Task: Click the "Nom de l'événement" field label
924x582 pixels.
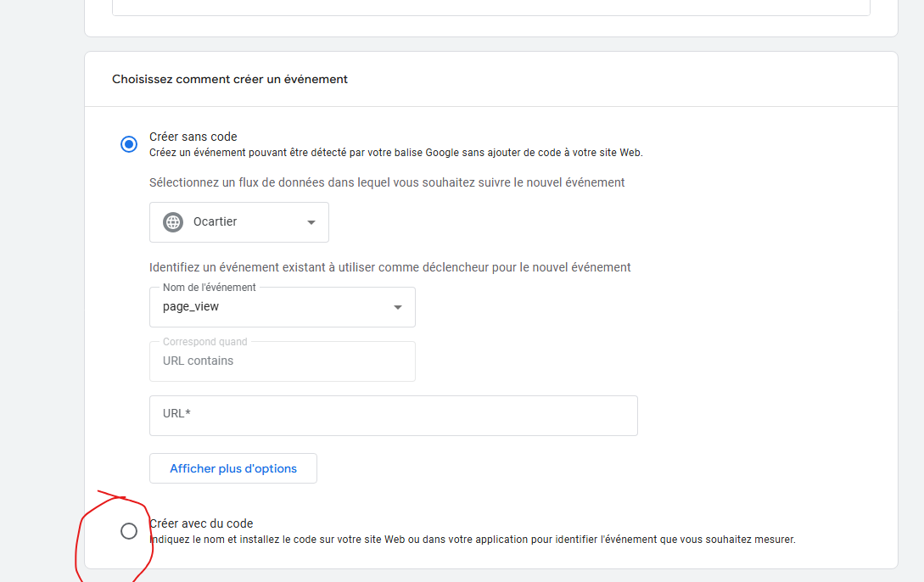Action: point(210,288)
